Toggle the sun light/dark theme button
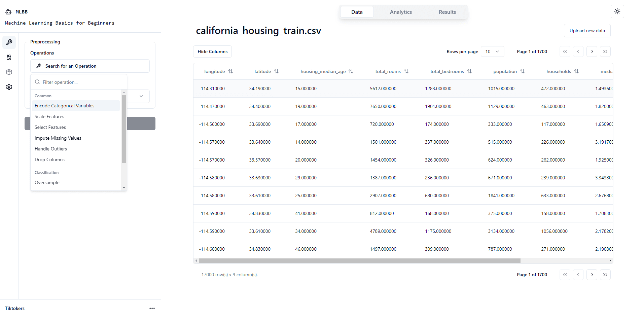Screen dimensions: 644x317 coord(617,11)
